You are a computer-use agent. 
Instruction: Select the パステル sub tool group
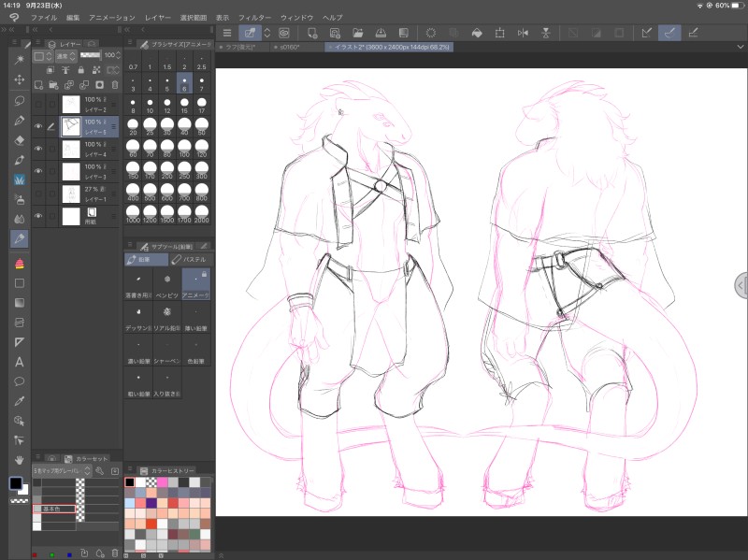[x=192, y=259]
